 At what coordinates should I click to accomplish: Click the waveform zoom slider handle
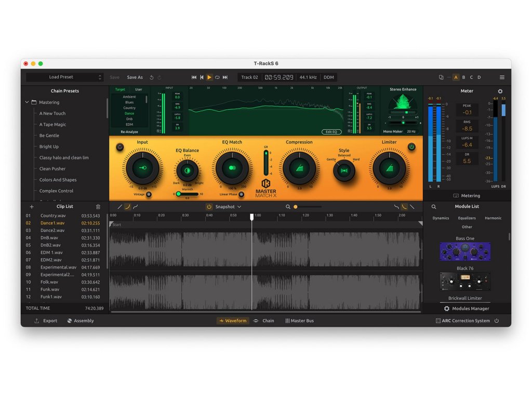296,207
